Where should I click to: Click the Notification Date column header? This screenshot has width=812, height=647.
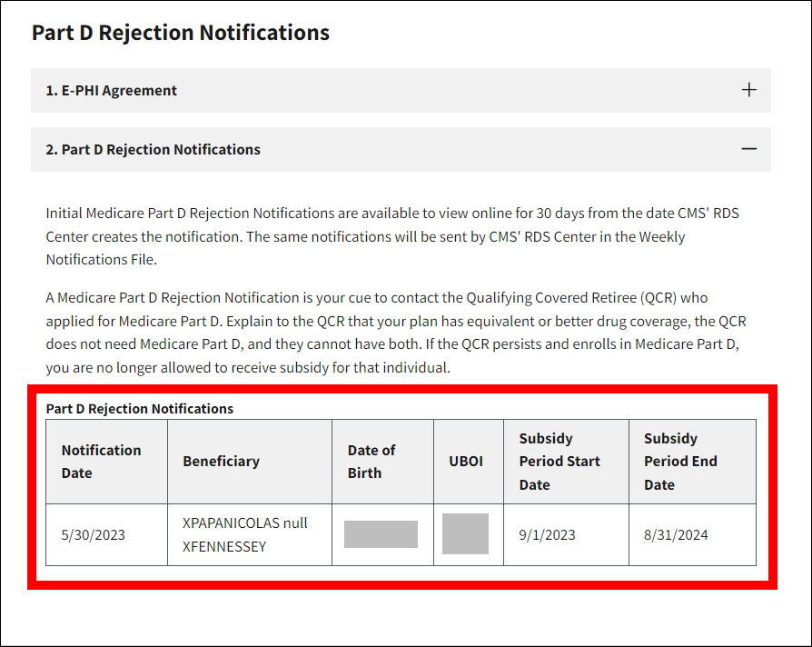102,462
